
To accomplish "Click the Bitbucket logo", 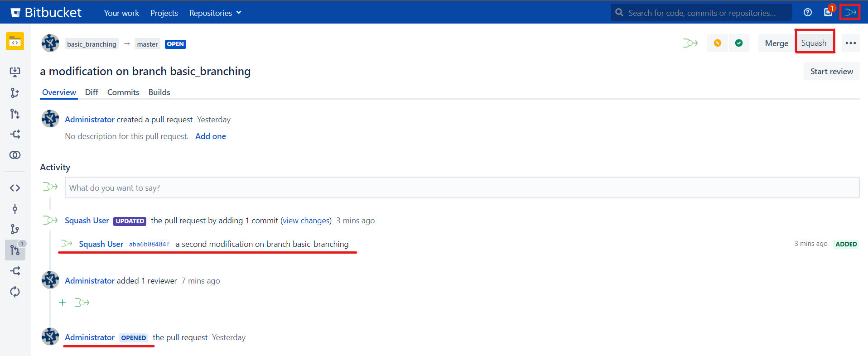I will tap(46, 12).
